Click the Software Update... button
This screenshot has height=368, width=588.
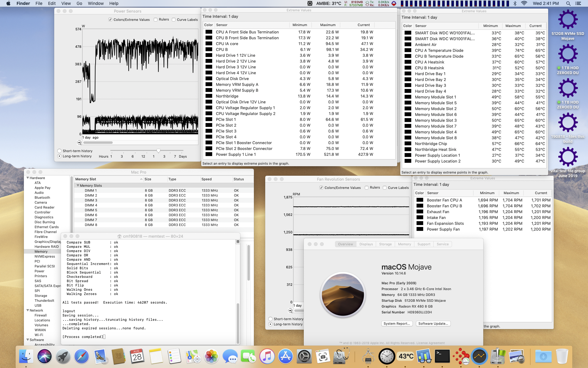point(433,324)
